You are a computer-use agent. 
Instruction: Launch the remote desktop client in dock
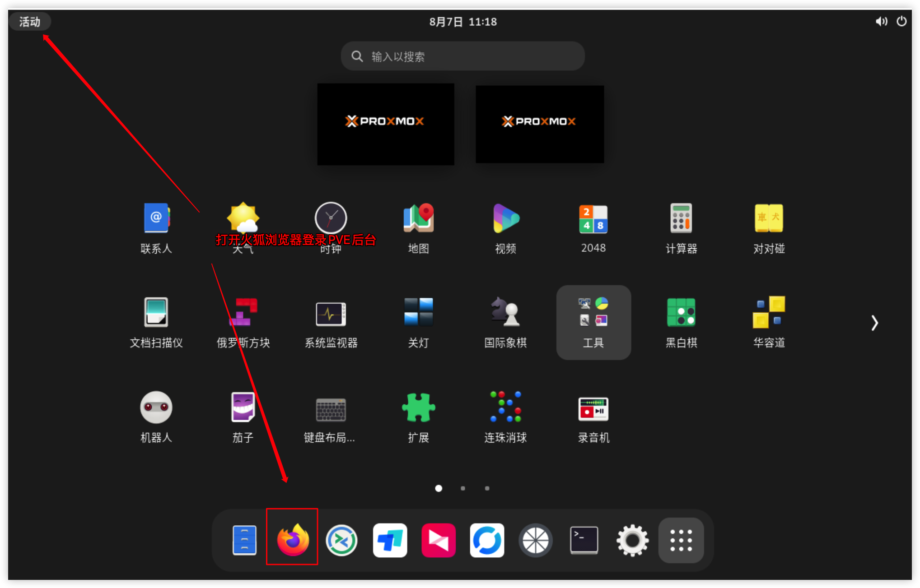pos(341,540)
